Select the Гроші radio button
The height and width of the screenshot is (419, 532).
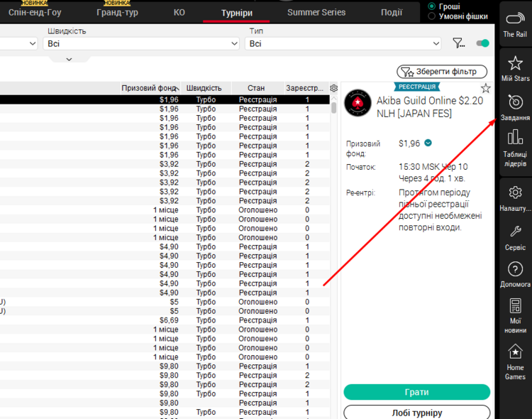point(432,6)
